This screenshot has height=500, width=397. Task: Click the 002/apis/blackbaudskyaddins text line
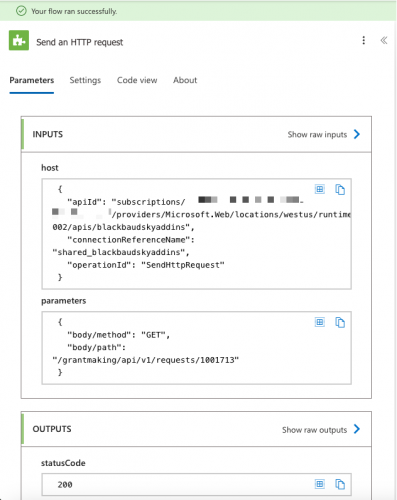coord(123,227)
